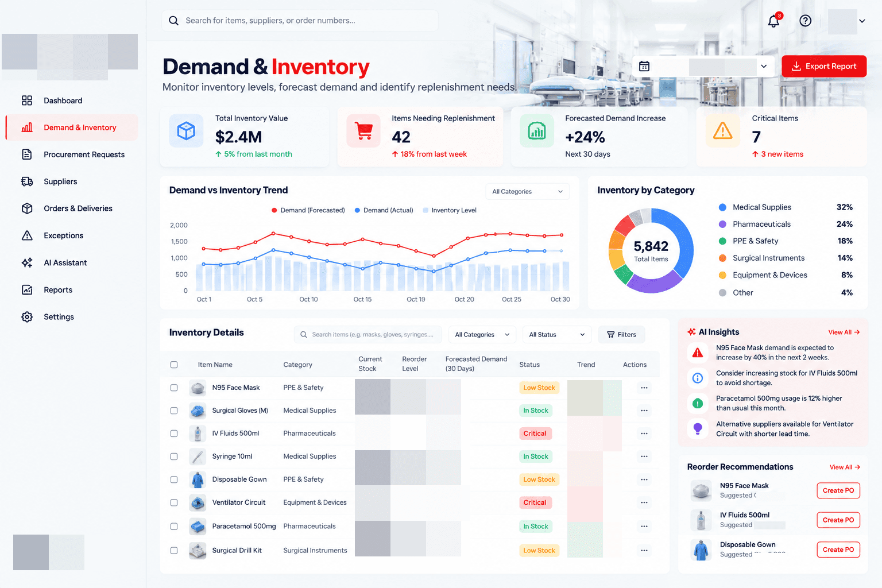Click the AI Insights sparkle icon
Viewport: 882px width, 588px height.
(691, 332)
